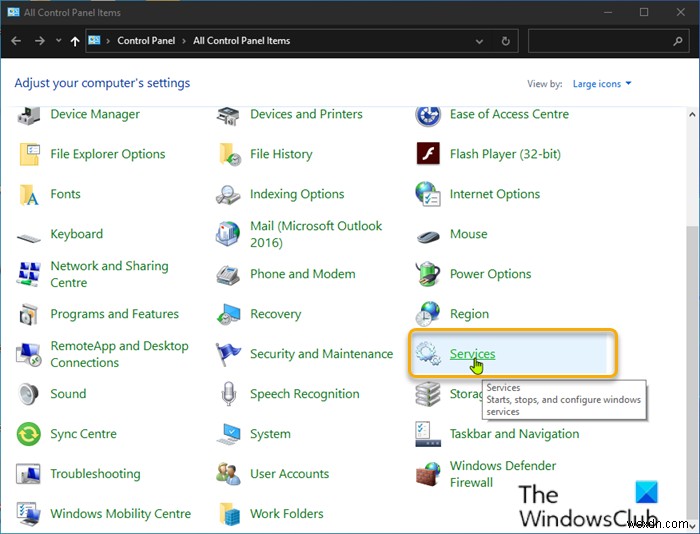Open the Device Manager icon
The height and width of the screenshot is (534, 700).
click(29, 116)
